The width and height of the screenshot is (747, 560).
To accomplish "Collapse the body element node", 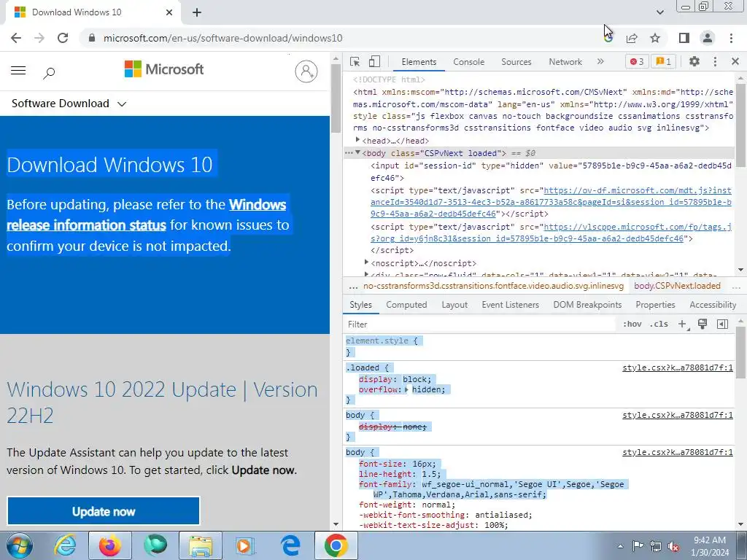I will point(357,152).
